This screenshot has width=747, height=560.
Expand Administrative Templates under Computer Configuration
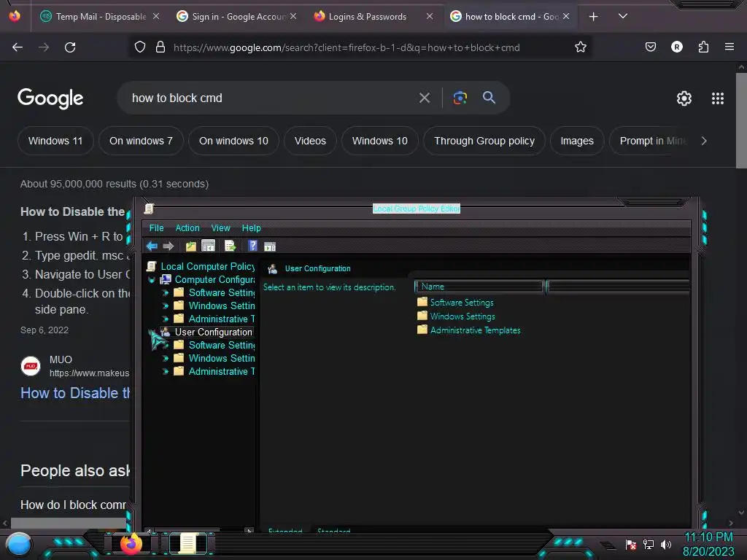pos(166,319)
